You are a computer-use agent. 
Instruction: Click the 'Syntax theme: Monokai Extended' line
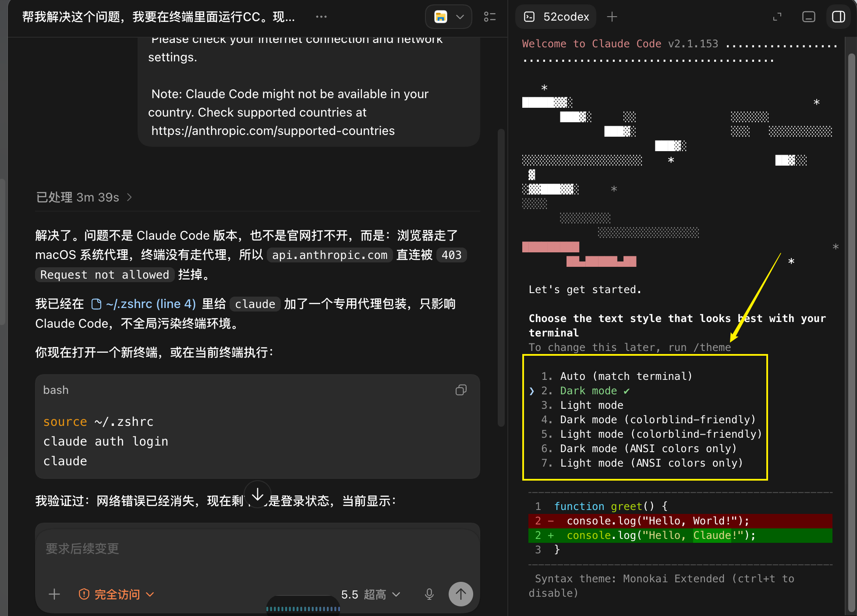click(x=662, y=585)
